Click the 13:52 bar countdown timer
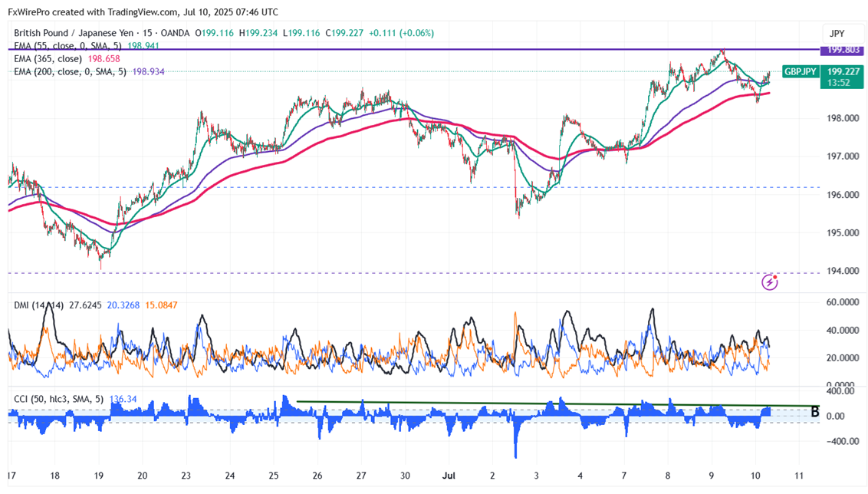Viewport: 868px width, 494px height. [x=839, y=83]
